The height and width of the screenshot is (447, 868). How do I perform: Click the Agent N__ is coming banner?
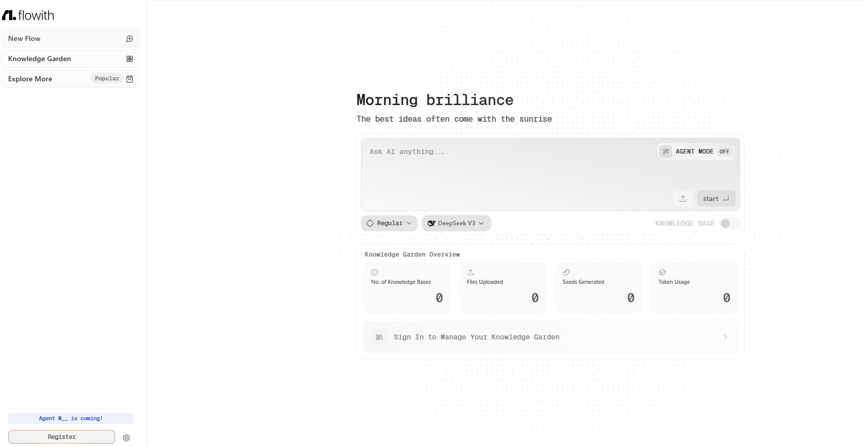click(71, 418)
